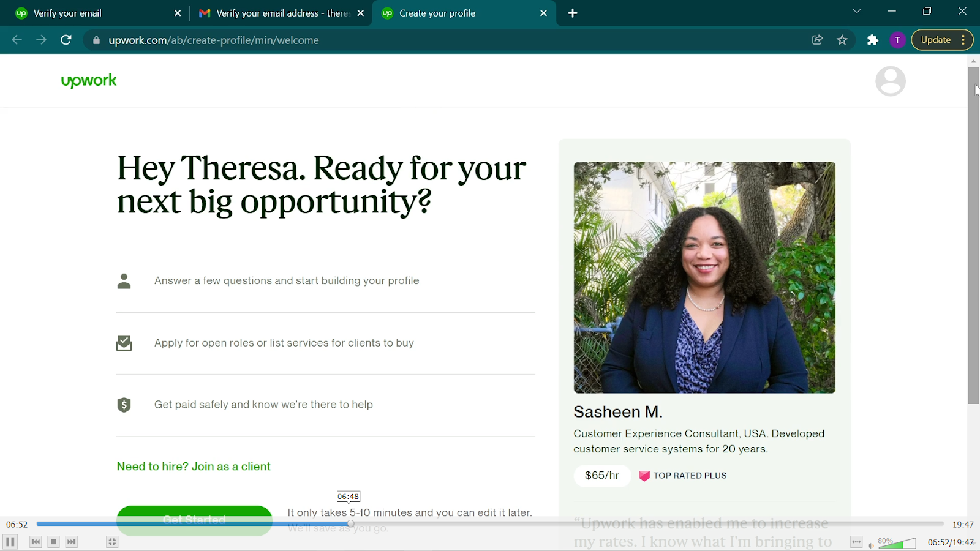
Task: Reload the Upwork page
Action: point(66,40)
